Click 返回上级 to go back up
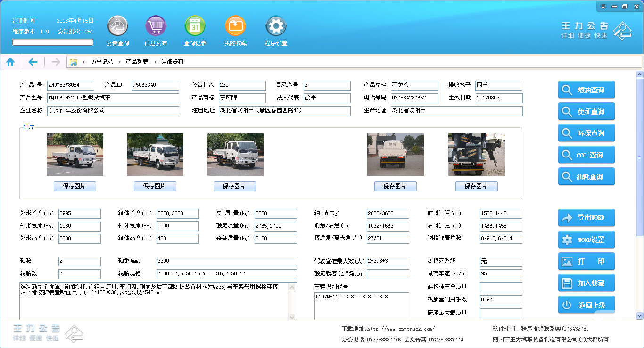644x348 pixels. (586, 305)
